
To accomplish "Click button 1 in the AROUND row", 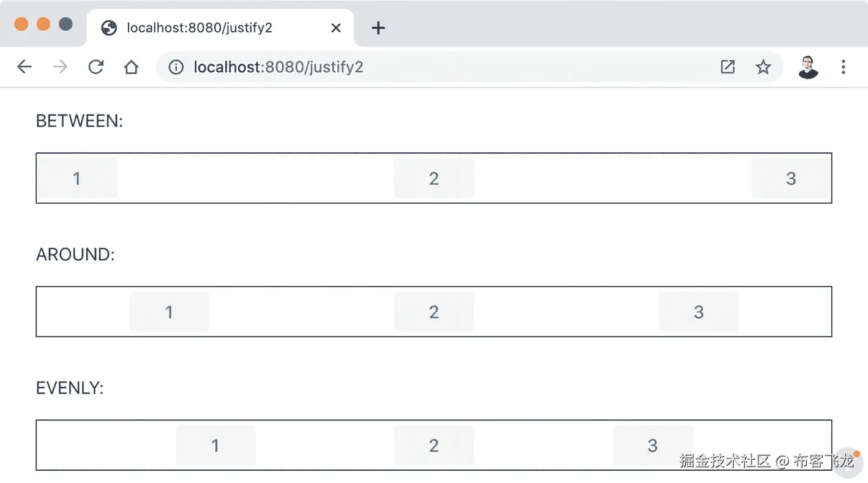I will click(x=169, y=312).
